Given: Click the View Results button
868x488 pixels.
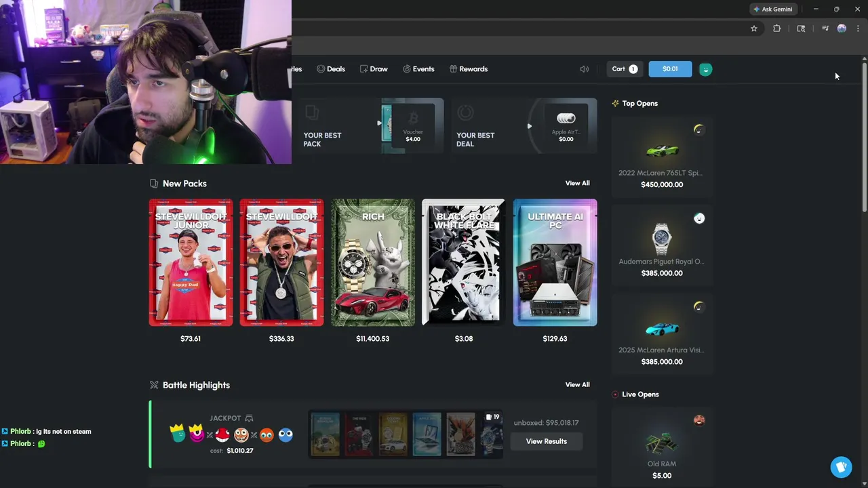Looking at the screenshot, I should coord(546,441).
